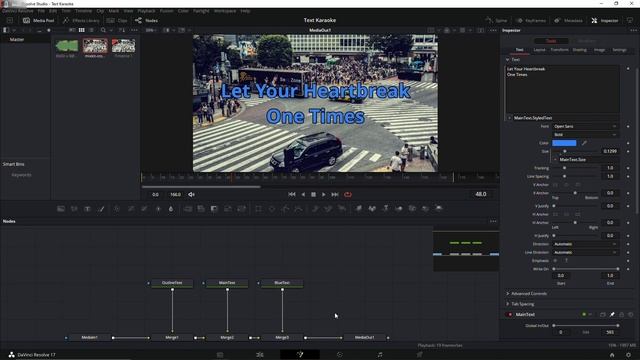Select the highlighted media pool clip thumbnail
Viewport: 640px width, 360px height.
[x=95, y=46]
